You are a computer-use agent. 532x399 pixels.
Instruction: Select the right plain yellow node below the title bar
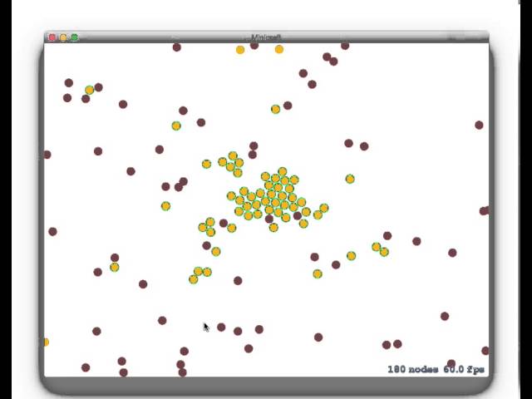279,50
